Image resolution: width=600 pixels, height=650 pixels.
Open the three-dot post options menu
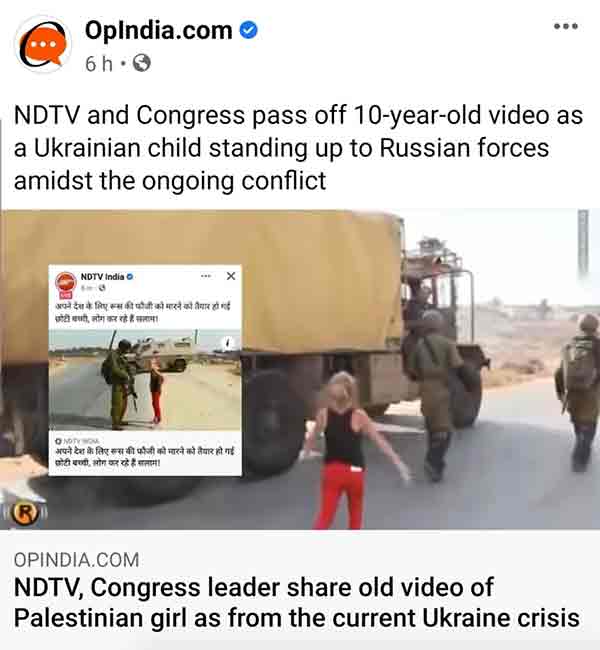(x=566, y=26)
